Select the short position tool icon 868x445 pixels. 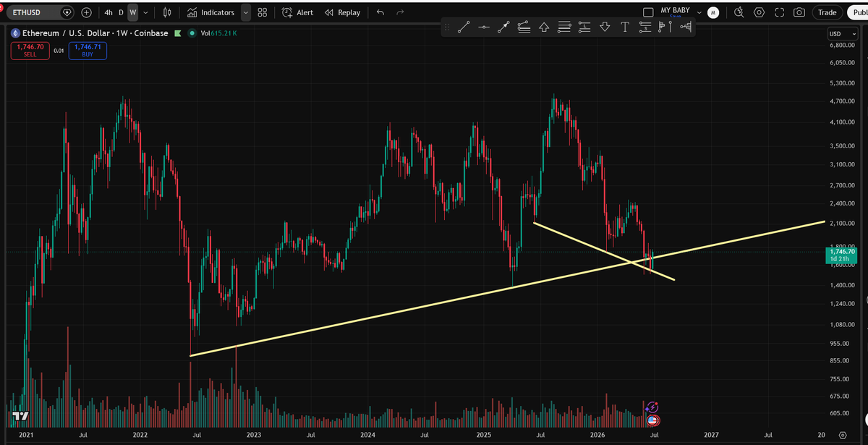645,27
